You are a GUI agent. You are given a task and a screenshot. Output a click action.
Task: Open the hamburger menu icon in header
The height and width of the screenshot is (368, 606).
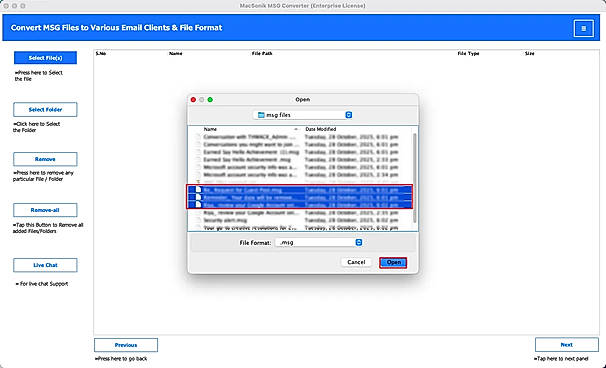tap(583, 28)
